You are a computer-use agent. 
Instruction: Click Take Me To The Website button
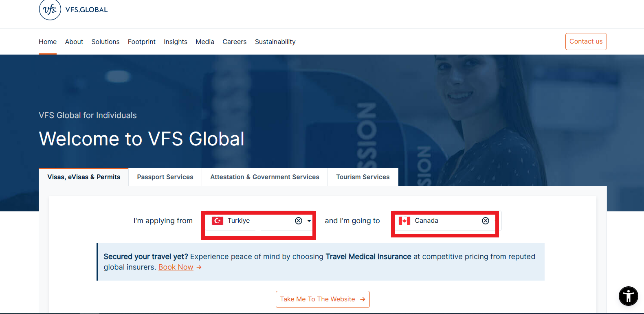pyautogui.click(x=323, y=299)
